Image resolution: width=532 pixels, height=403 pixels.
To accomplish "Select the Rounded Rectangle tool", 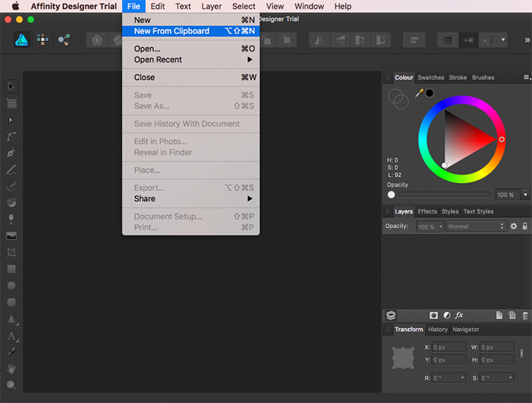I will coord(12,302).
